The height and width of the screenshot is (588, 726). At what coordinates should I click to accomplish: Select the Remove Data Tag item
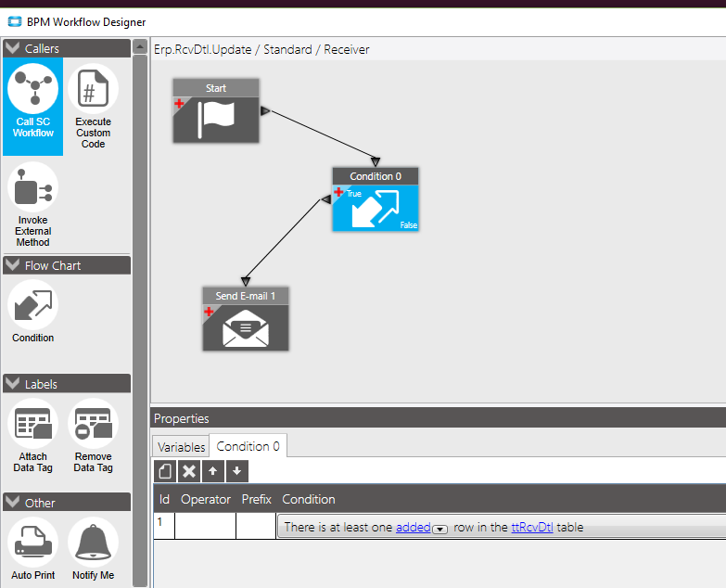(x=93, y=436)
